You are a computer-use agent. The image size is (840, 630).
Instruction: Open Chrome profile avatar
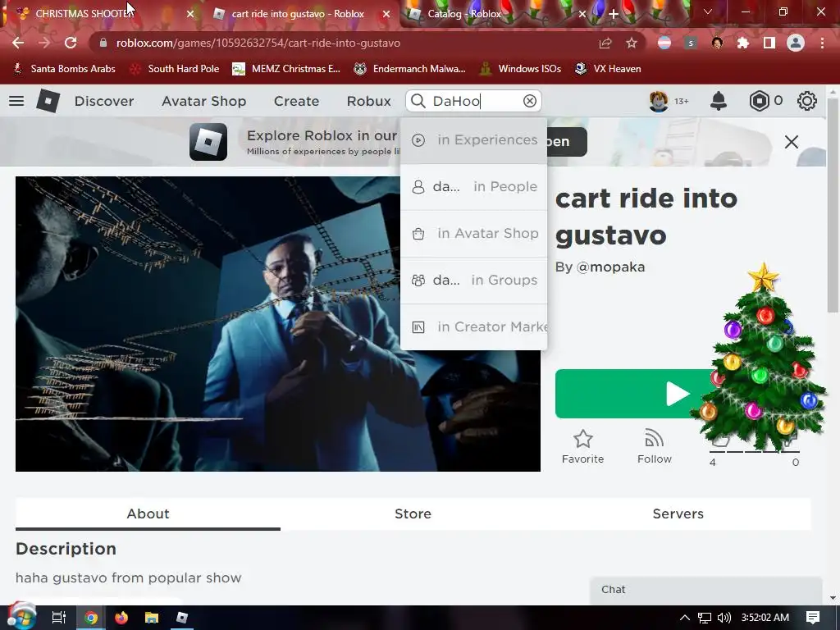point(796,43)
